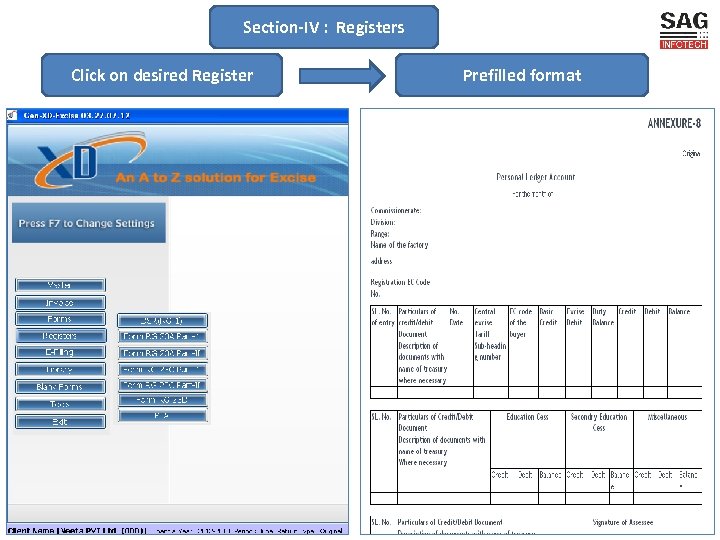720x540 pixels.
Task: Open the E-Filing menu button
Action: [x=60, y=352]
